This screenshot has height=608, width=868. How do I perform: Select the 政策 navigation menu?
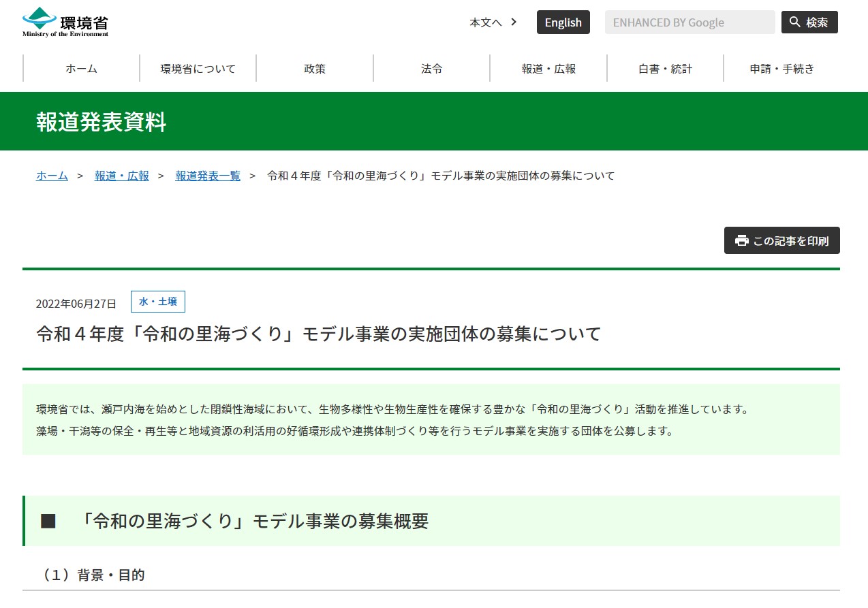tap(315, 68)
